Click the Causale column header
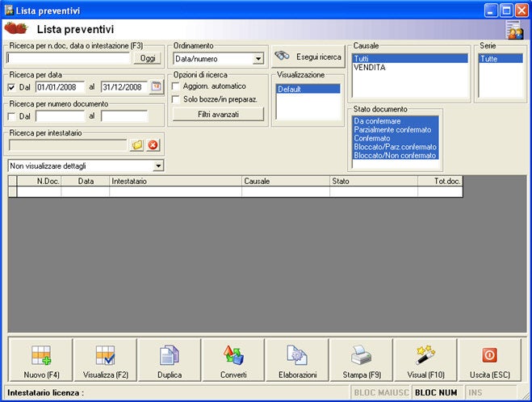 tap(286, 181)
